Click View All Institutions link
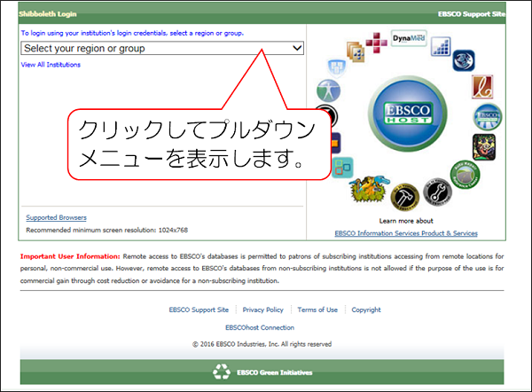Viewport: 532px width, 392px height. pos(51,65)
